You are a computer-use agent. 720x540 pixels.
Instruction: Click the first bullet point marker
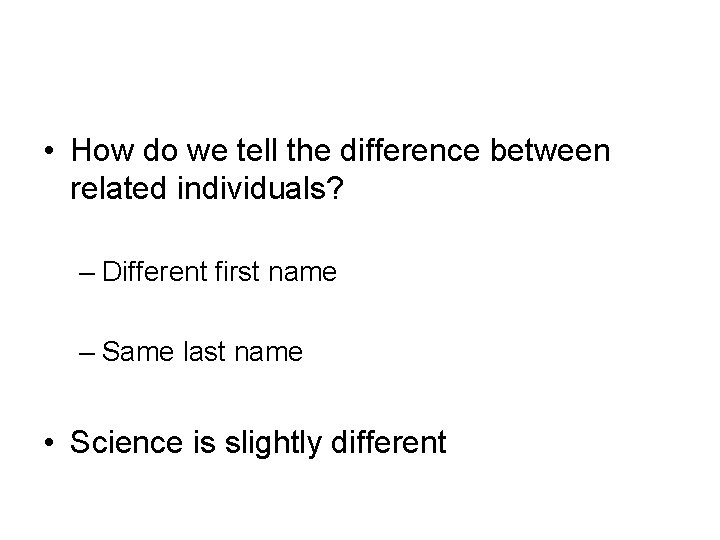point(51,152)
